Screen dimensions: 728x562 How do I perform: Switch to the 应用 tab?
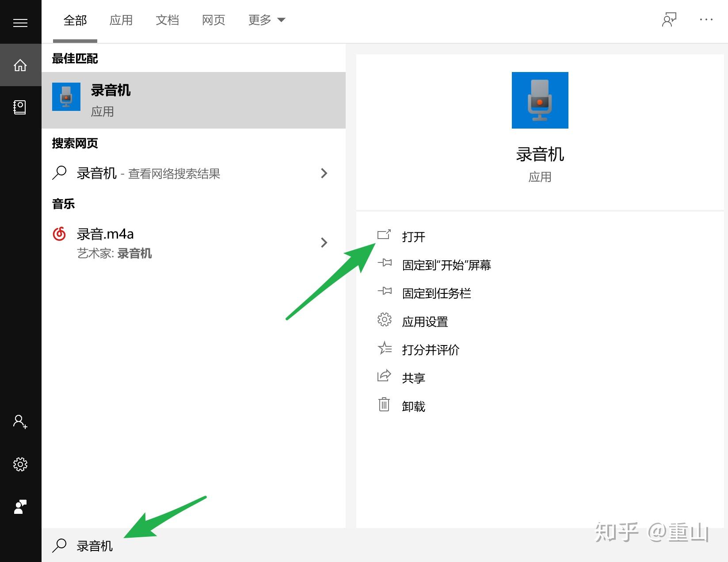click(x=121, y=20)
